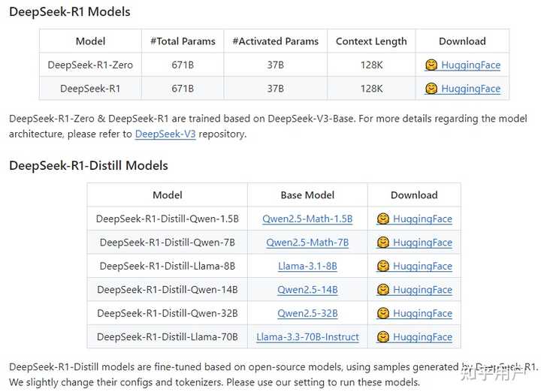The width and height of the screenshot is (541, 392).
Task: Click HuggingFace emoji icon for Distill-Qwen-1.5B
Action: coord(383,219)
